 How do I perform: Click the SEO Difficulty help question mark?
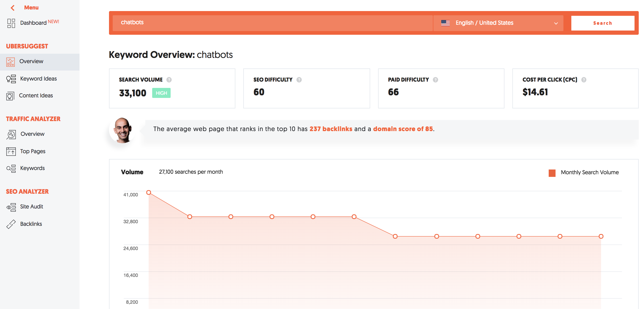coord(299,80)
